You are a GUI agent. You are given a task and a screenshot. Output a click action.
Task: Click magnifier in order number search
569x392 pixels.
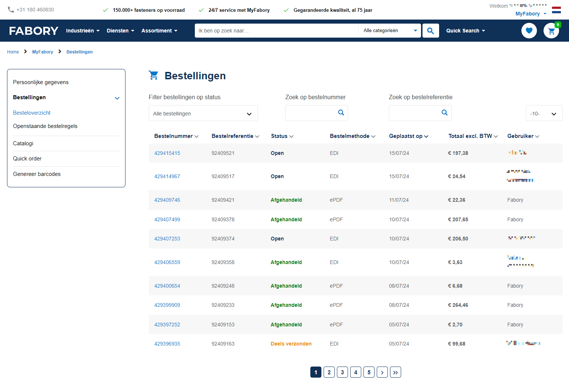point(341,113)
